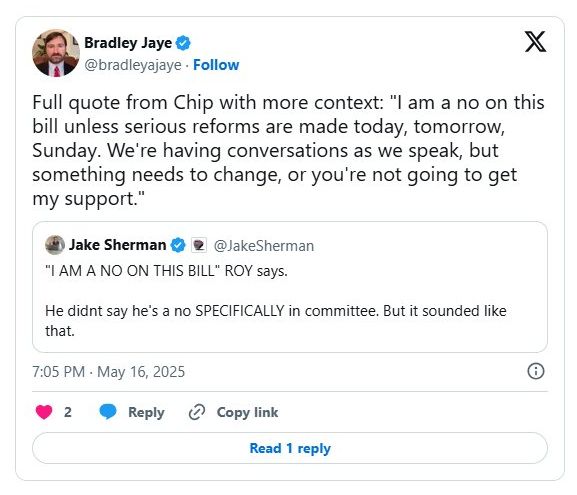Open the Bradley Jaye display name
Screen dimensions: 577x495
click(128, 43)
